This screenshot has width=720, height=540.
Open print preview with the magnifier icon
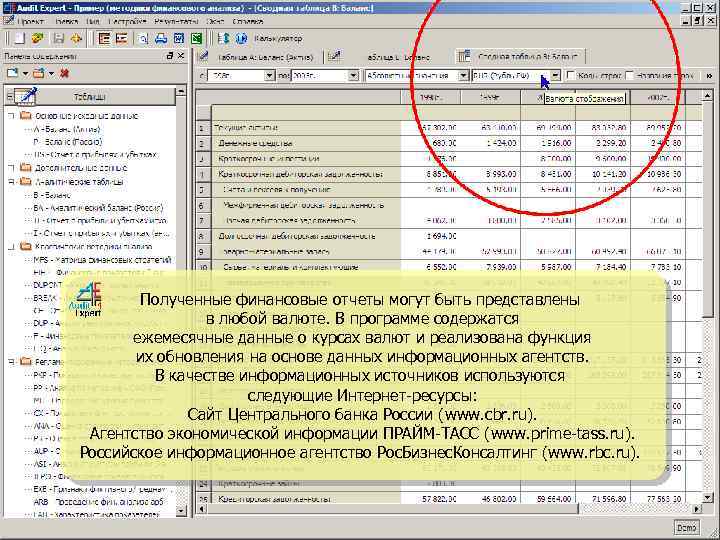[143, 39]
